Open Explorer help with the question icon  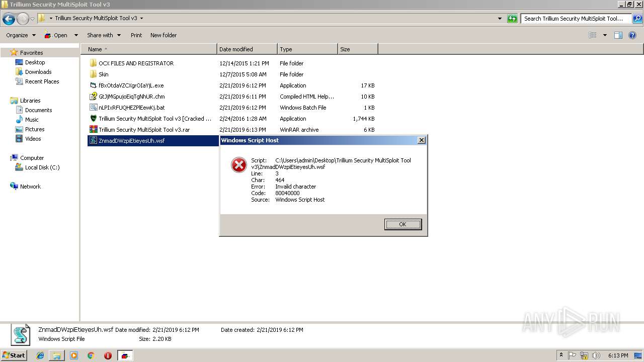633,35
